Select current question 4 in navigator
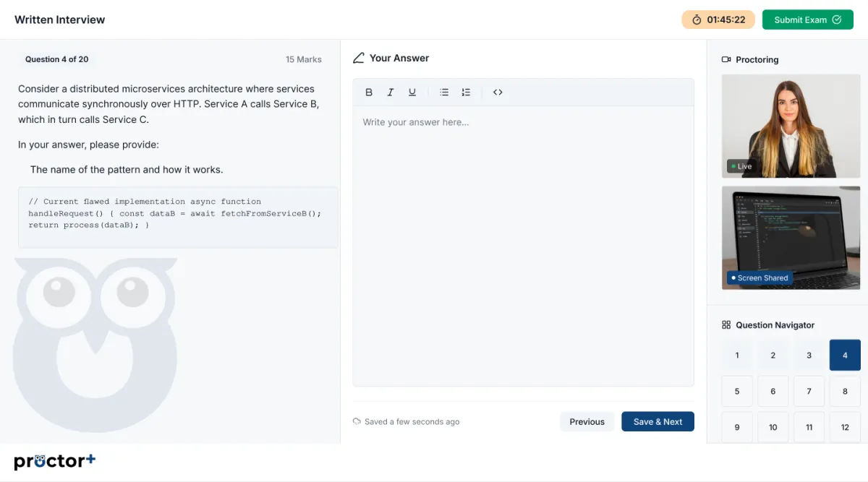The width and height of the screenshot is (868, 482). coord(845,355)
